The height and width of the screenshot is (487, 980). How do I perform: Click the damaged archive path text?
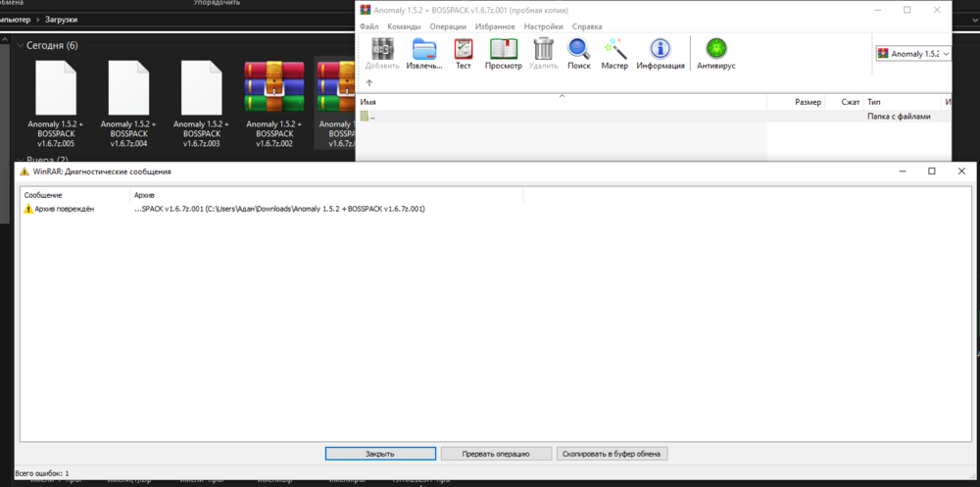(279, 209)
